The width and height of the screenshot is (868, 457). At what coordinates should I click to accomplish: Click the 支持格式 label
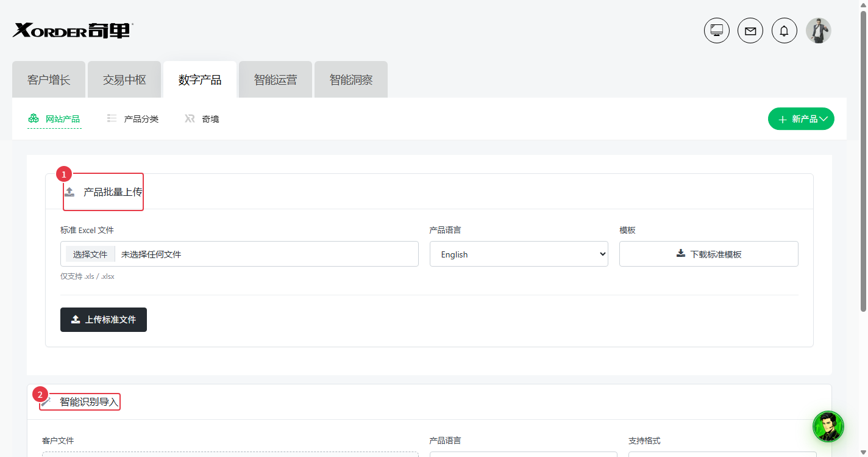pos(644,441)
